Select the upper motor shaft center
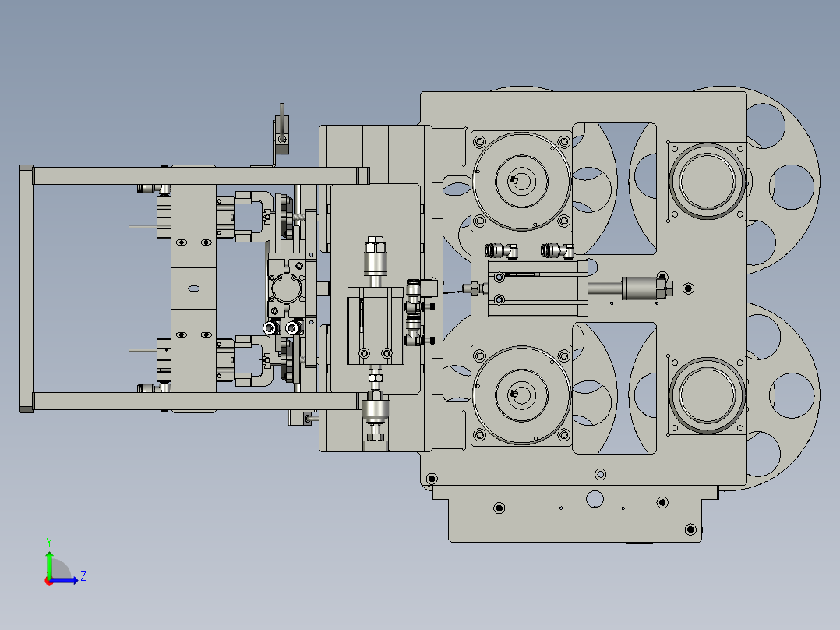The width and height of the screenshot is (840, 630). (521, 179)
